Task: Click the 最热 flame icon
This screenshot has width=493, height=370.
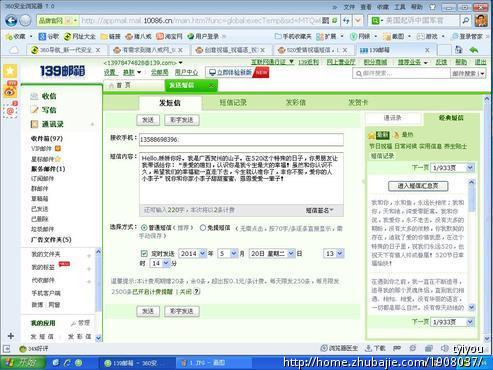Action: click(397, 135)
